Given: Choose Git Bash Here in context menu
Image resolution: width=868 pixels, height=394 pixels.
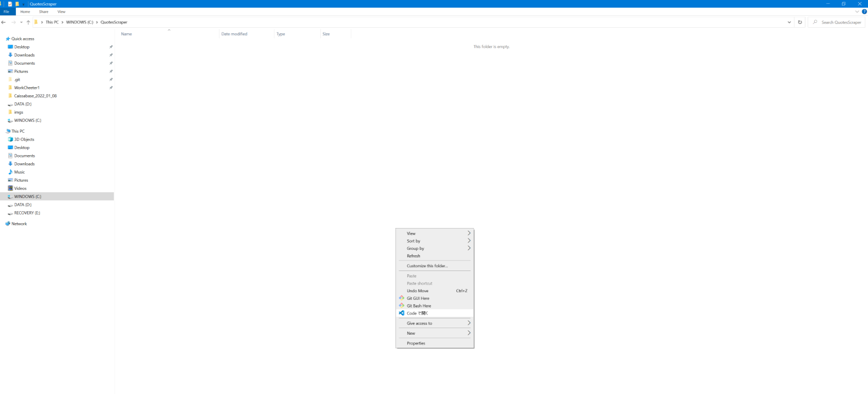Looking at the screenshot, I should click(x=435, y=306).
